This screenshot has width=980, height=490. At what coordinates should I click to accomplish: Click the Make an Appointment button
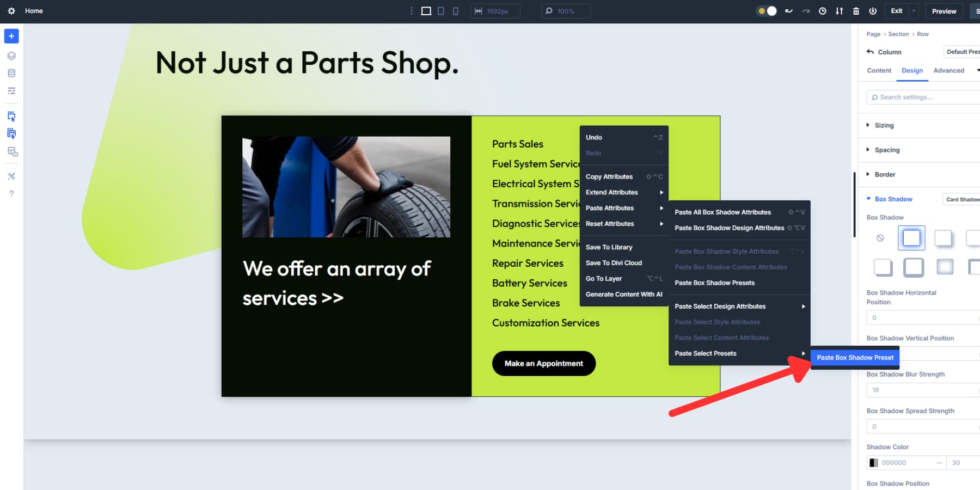543,363
